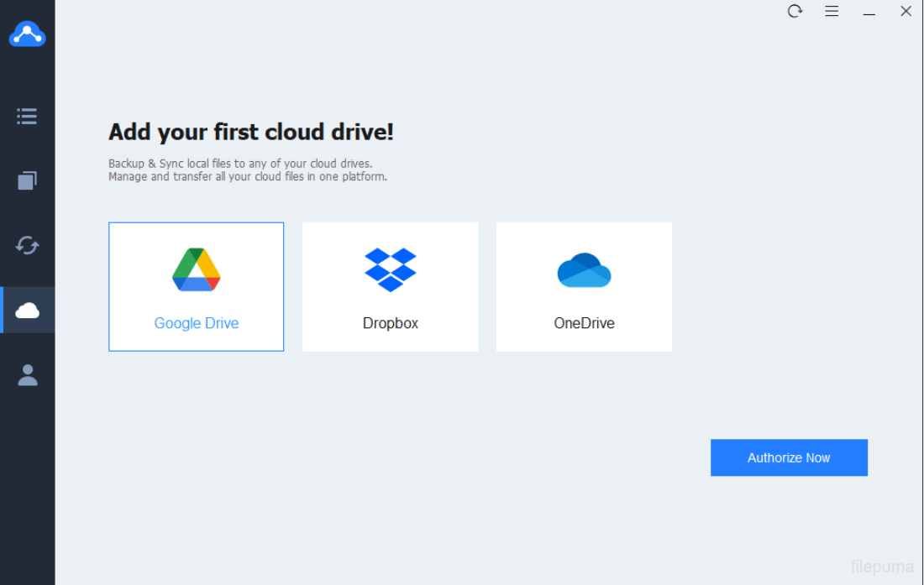Click the OneDrive cloud logo
Image resolution: width=924 pixels, height=585 pixels.
click(584, 270)
